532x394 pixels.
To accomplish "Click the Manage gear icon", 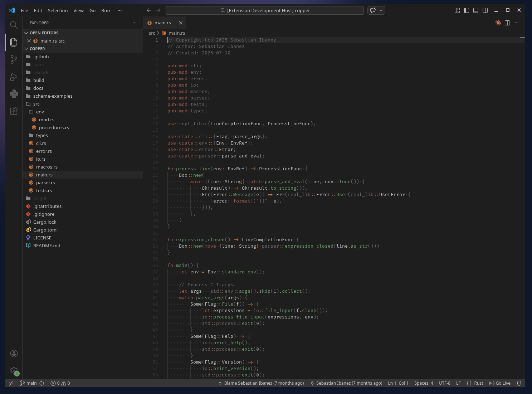I will (14, 371).
